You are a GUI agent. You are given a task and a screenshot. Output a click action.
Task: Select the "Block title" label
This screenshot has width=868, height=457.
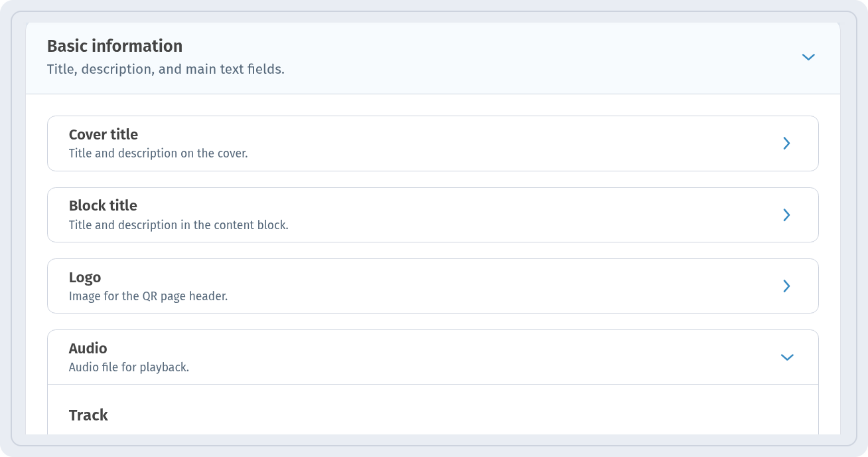pos(103,205)
